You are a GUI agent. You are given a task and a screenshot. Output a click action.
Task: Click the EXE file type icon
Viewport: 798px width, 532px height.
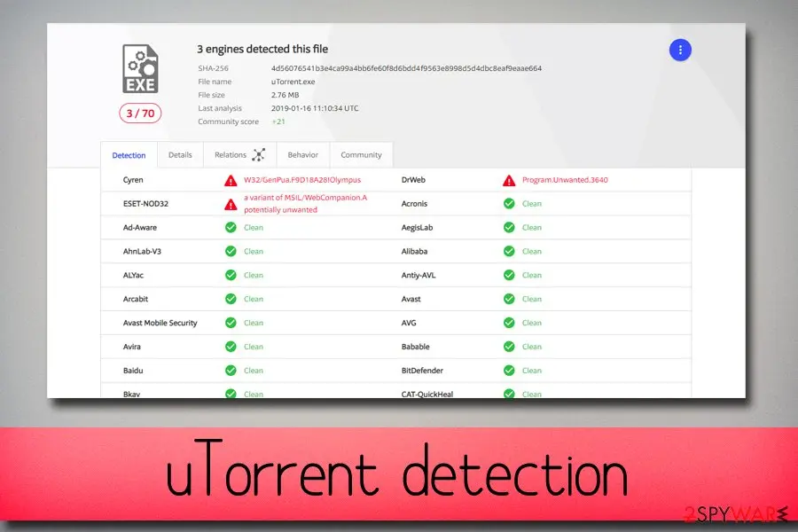[x=140, y=69]
